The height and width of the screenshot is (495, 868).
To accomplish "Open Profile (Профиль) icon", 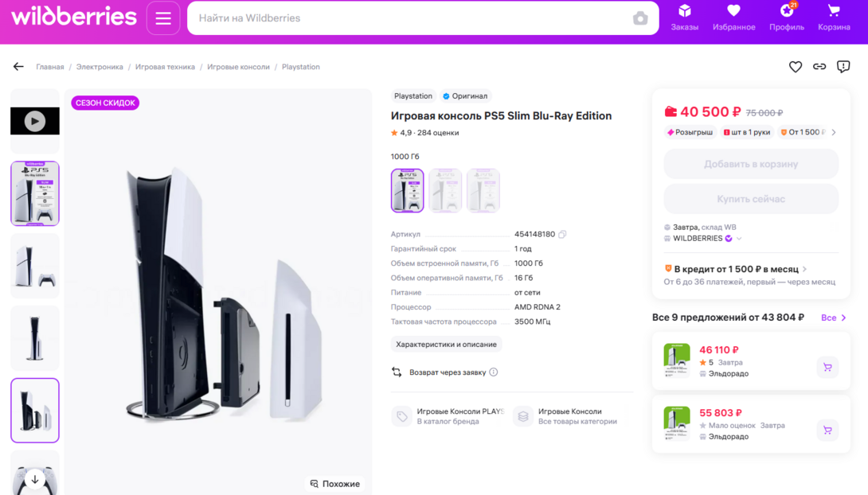I will 786,18.
